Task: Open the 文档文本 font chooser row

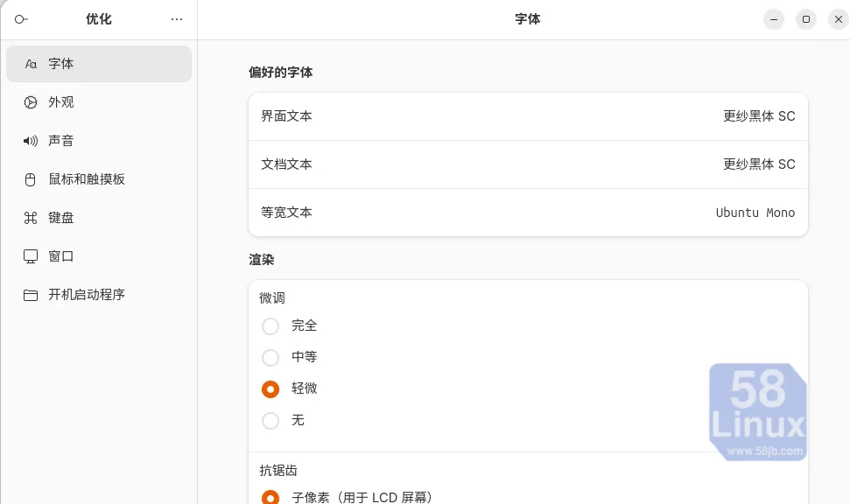Action: pyautogui.click(x=528, y=164)
